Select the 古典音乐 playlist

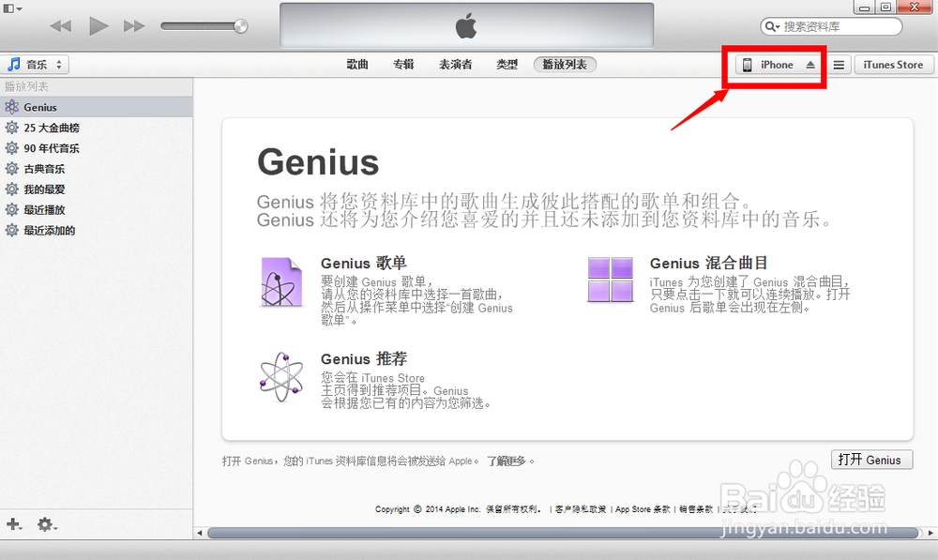[x=97, y=169]
